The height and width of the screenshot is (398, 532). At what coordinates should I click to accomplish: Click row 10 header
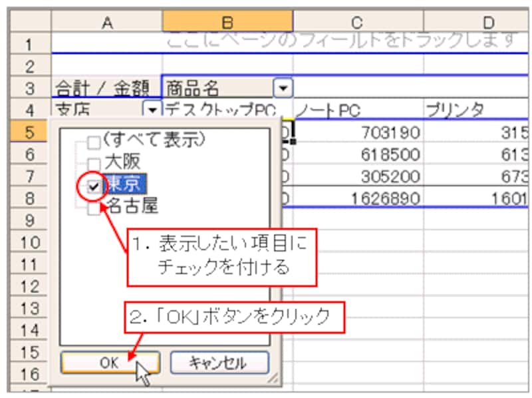coord(29,242)
